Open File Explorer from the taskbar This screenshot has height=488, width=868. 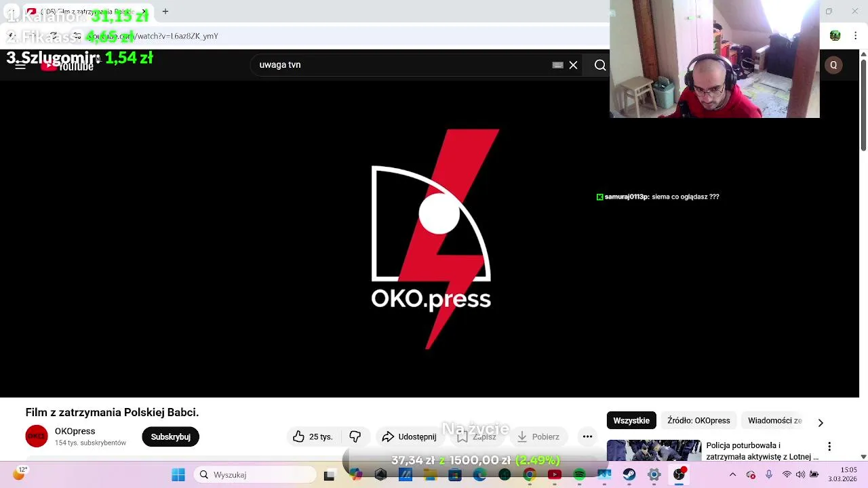[430, 475]
